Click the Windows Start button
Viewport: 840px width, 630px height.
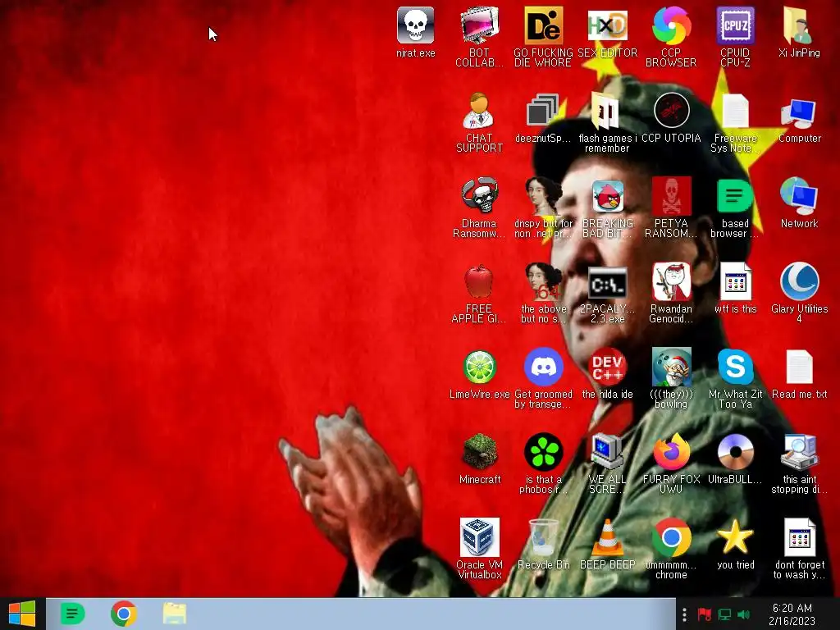(x=22, y=614)
